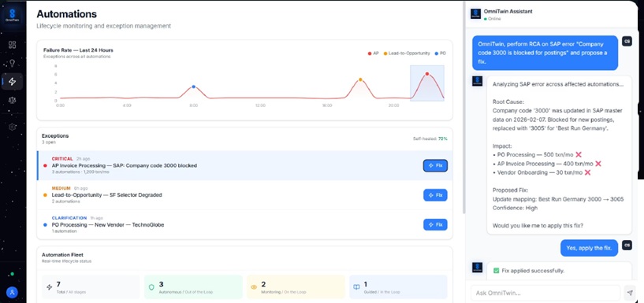The width and height of the screenshot is (644, 303).
Task: Click the Fix button for AP Invoice Processing
Action: (435, 165)
